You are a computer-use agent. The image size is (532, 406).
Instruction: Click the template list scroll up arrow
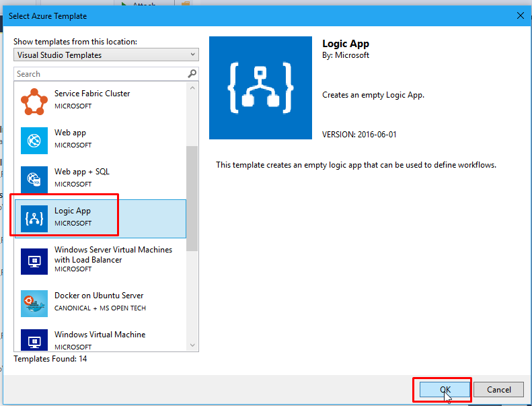[192, 88]
